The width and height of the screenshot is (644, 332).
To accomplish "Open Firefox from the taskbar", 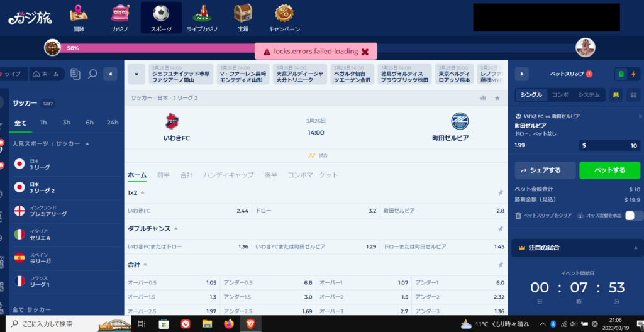I will tap(229, 324).
